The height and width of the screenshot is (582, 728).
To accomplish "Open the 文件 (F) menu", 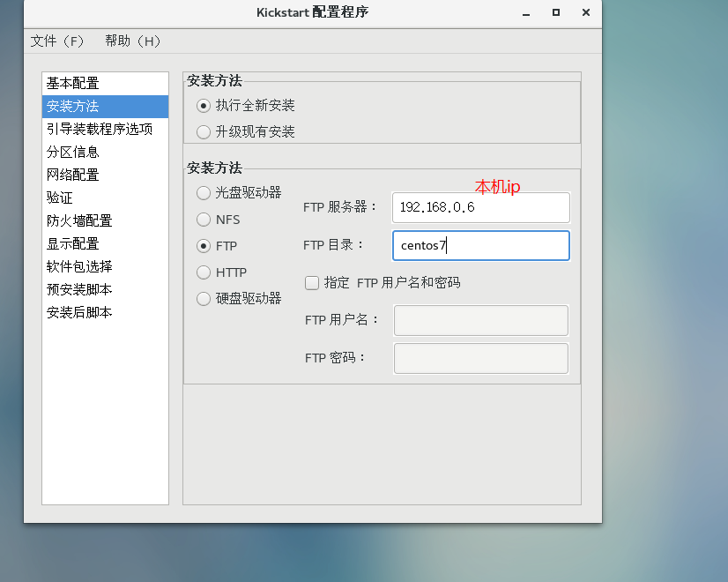I will [x=56, y=41].
